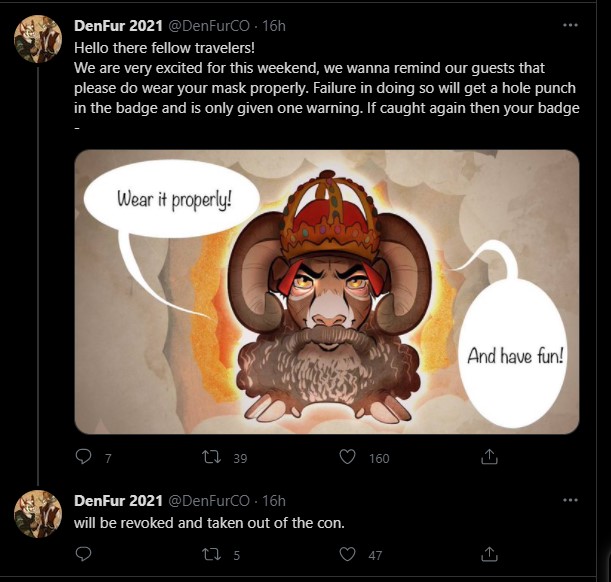
Task: Reply to the 'will be revoked' tweet
Action: pyautogui.click(x=85, y=553)
